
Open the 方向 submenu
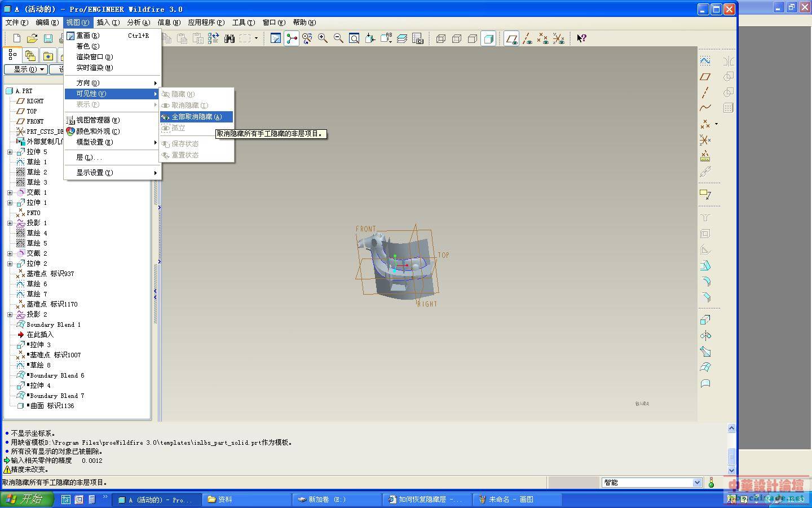113,83
